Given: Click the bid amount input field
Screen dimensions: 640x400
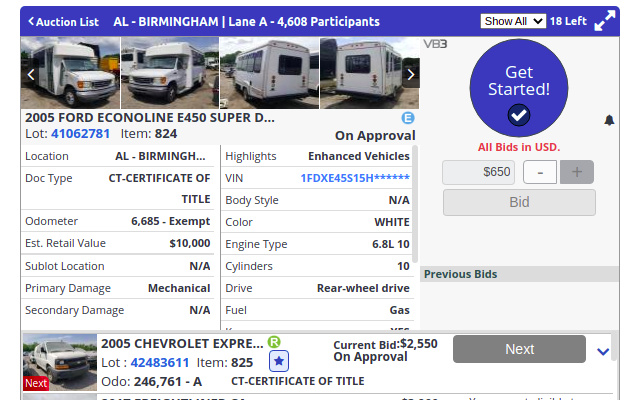Looking at the screenshot, I should [x=479, y=172].
